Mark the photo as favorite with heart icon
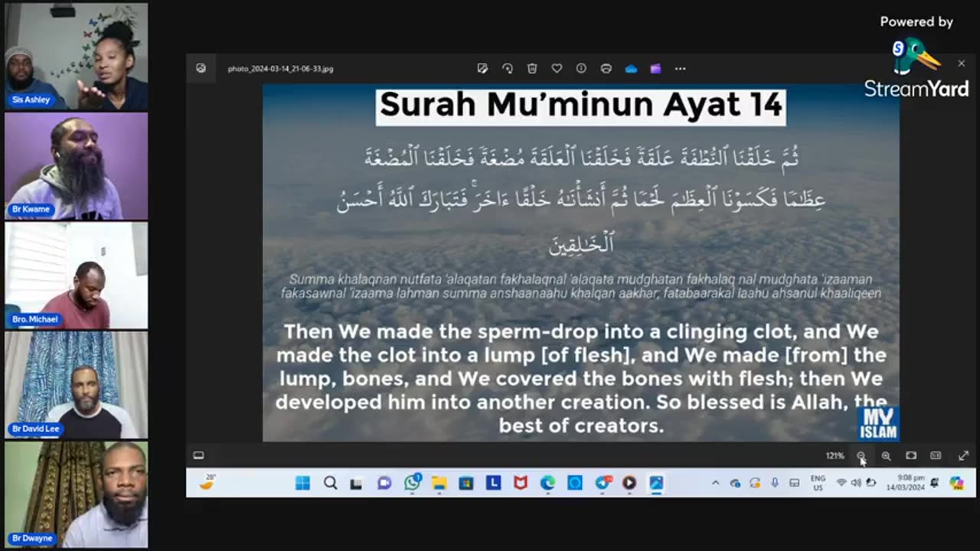 (557, 68)
